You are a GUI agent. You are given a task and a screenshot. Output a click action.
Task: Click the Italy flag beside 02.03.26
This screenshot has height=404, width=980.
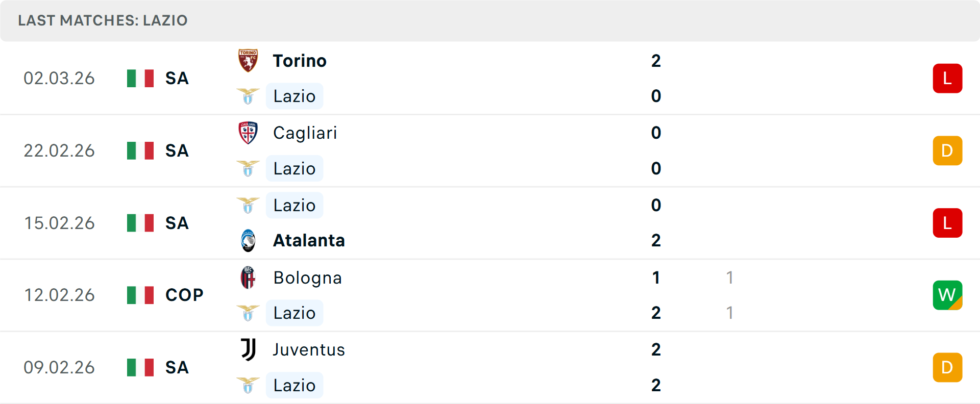coord(140,79)
